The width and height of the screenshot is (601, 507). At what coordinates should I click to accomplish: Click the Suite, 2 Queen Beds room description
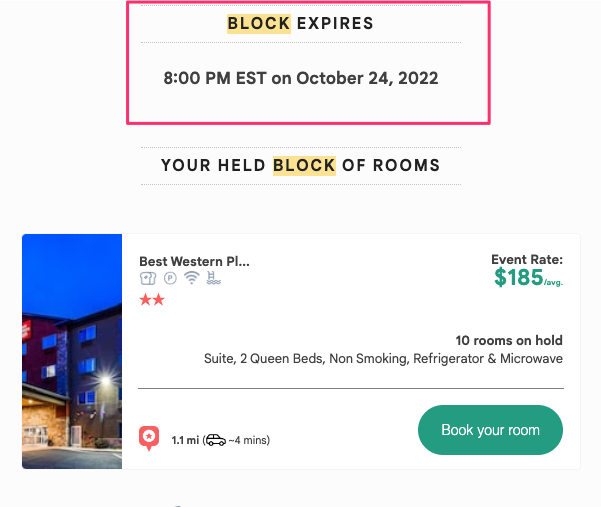point(383,359)
